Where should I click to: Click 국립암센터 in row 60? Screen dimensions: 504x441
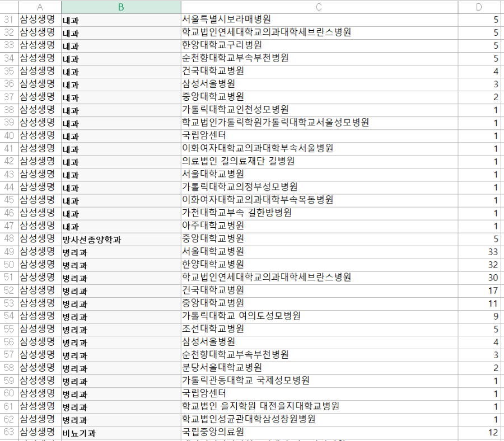pyautogui.click(x=319, y=394)
